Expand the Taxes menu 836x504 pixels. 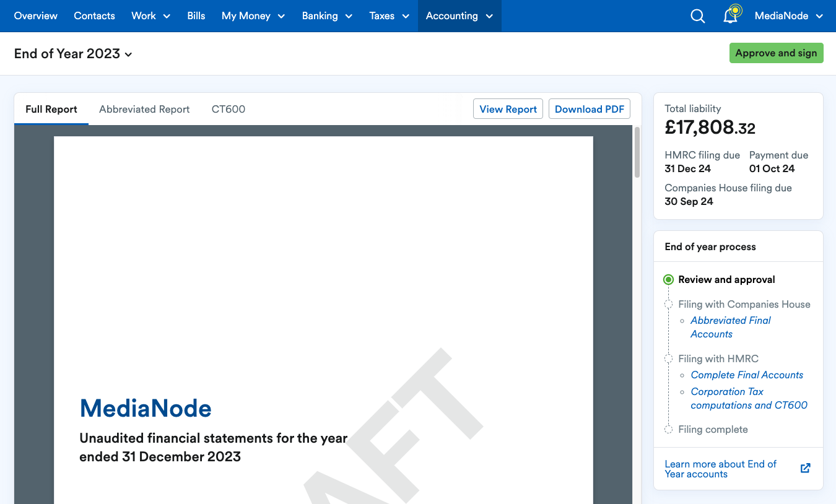[x=389, y=16]
